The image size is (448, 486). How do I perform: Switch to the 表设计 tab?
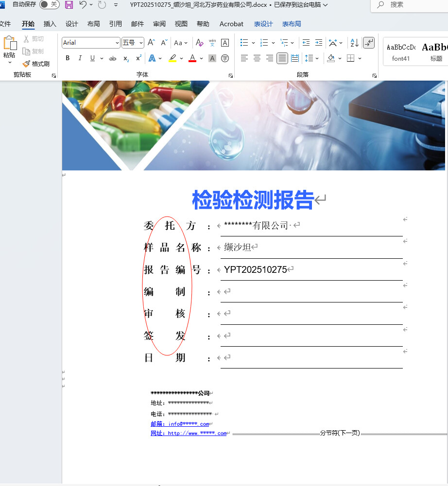click(263, 24)
